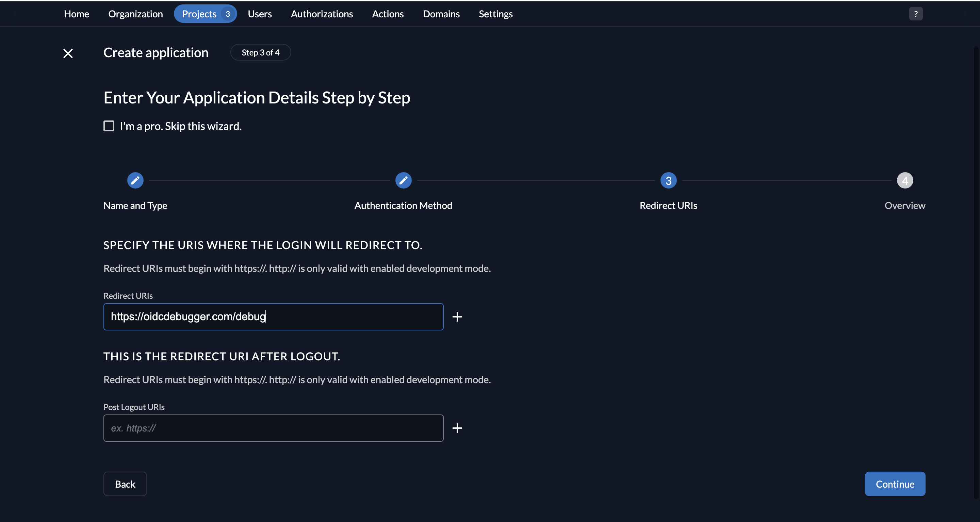Open the help icon in the navbar
This screenshot has height=522, width=980.
coord(916,14)
